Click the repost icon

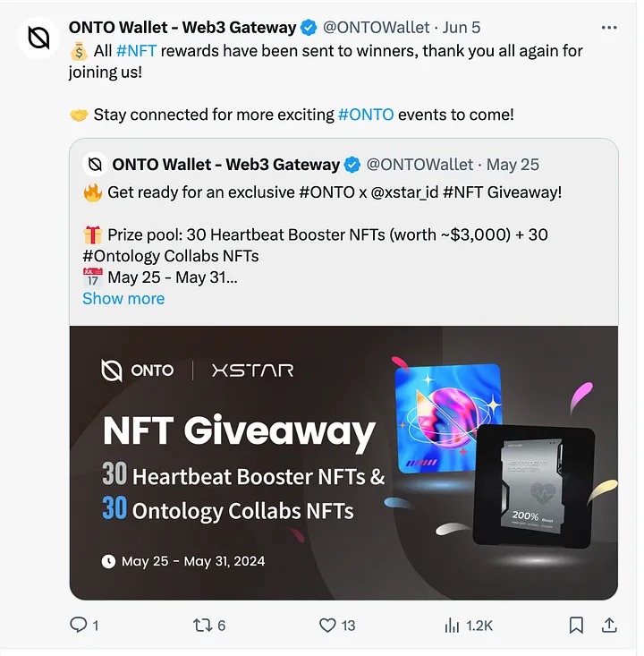click(203, 626)
